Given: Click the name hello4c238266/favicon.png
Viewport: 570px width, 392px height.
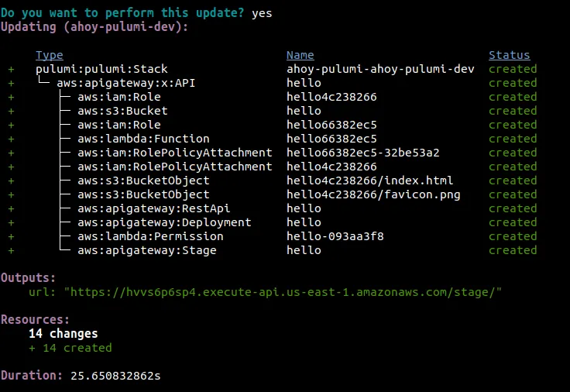Looking at the screenshot, I should [373, 195].
